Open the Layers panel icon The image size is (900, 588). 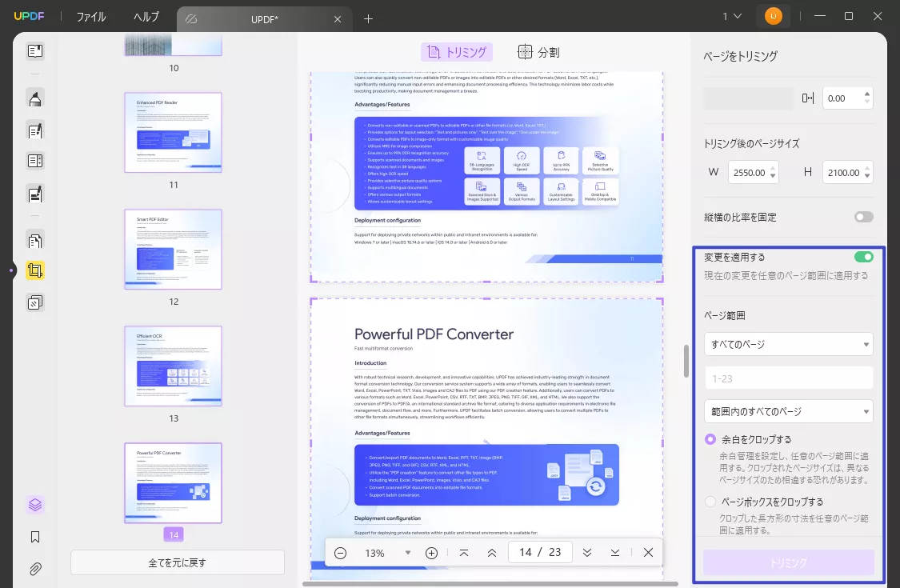(x=35, y=505)
